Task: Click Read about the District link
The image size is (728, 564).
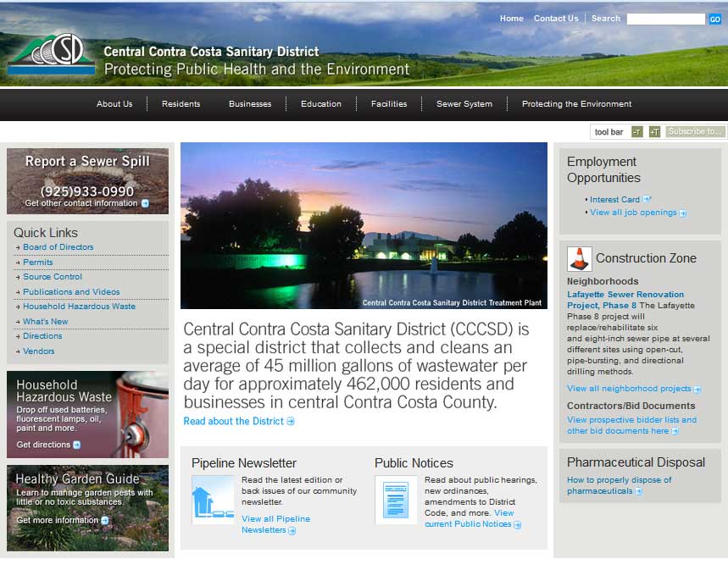Action: coord(234,421)
